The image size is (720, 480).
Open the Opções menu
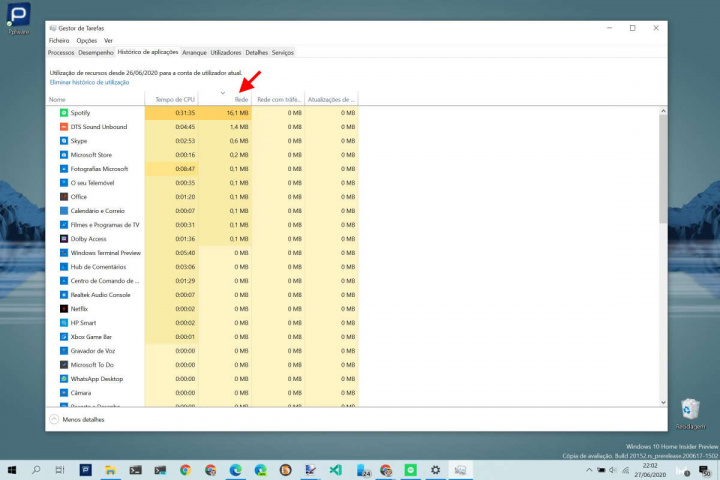click(86, 41)
